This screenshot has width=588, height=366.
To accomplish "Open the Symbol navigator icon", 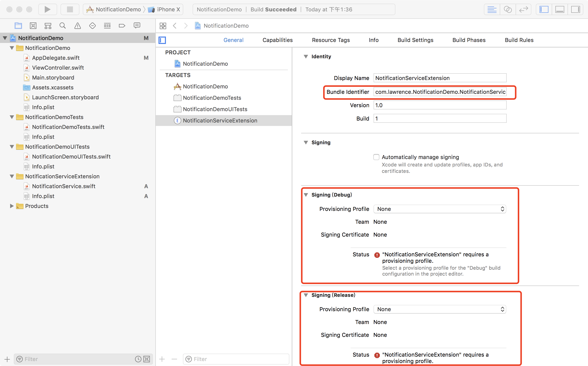I will coord(48,26).
